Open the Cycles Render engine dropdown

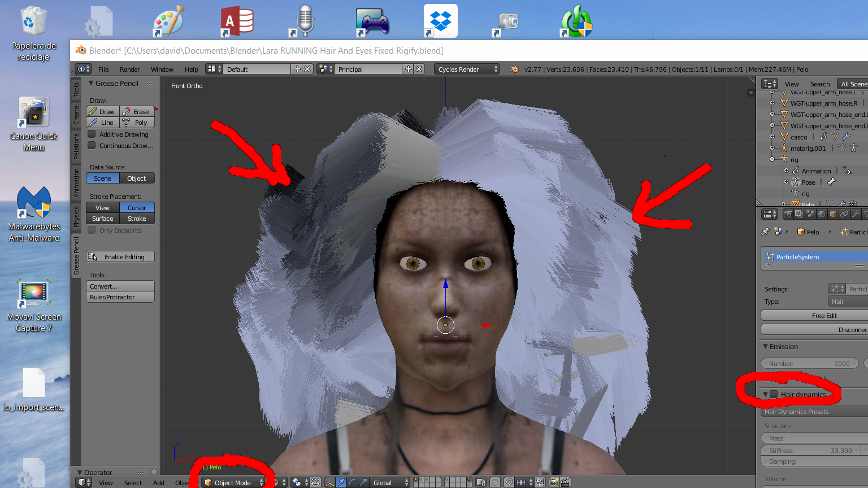(x=467, y=69)
